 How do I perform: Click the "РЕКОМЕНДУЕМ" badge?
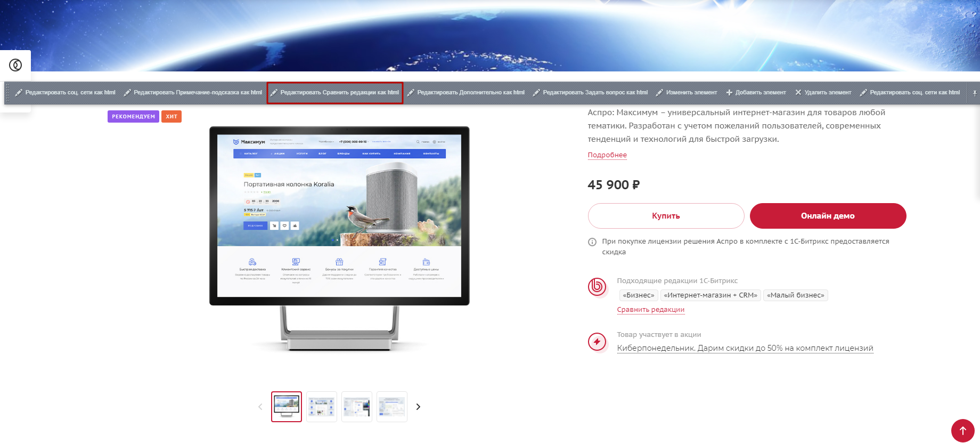[x=133, y=116]
